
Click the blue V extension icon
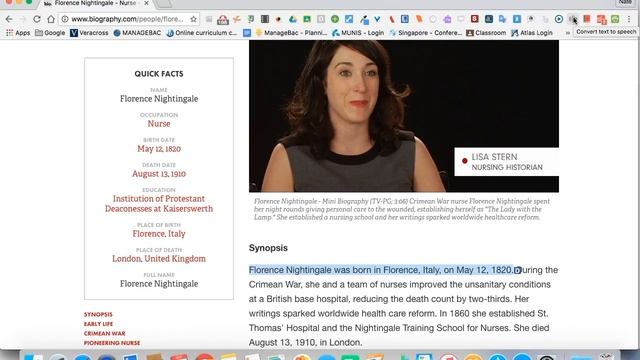[377, 19]
